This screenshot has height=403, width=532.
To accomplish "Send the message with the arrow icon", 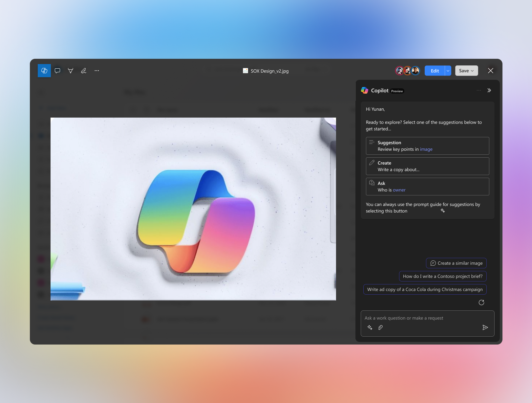I will 485,327.
